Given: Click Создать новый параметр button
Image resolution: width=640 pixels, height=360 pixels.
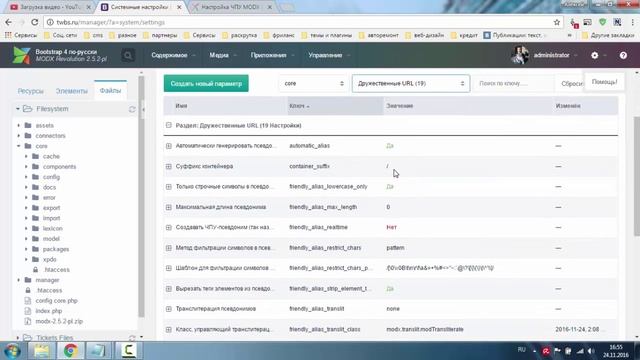Looking at the screenshot, I should [x=206, y=83].
